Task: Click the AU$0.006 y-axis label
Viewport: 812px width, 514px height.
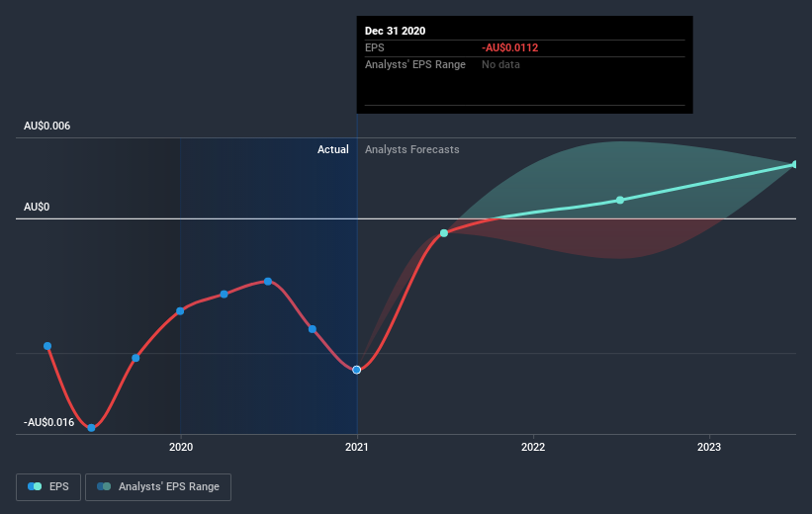Action: [47, 126]
